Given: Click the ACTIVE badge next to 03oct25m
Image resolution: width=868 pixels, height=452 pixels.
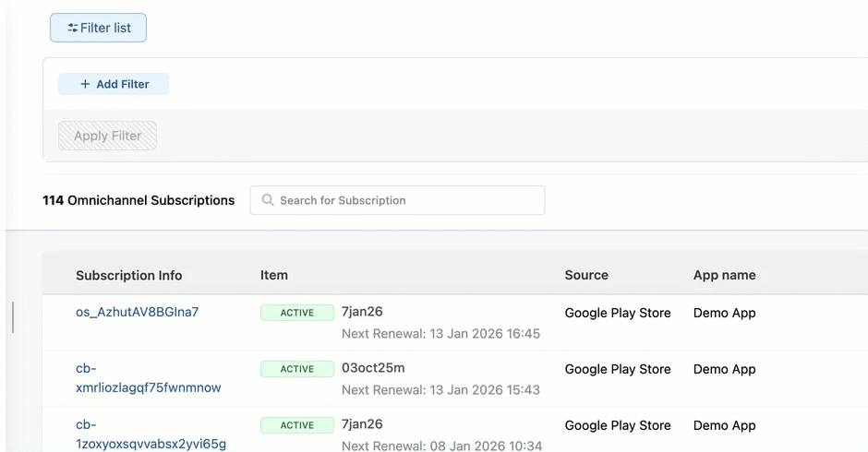Looking at the screenshot, I should (x=296, y=369).
